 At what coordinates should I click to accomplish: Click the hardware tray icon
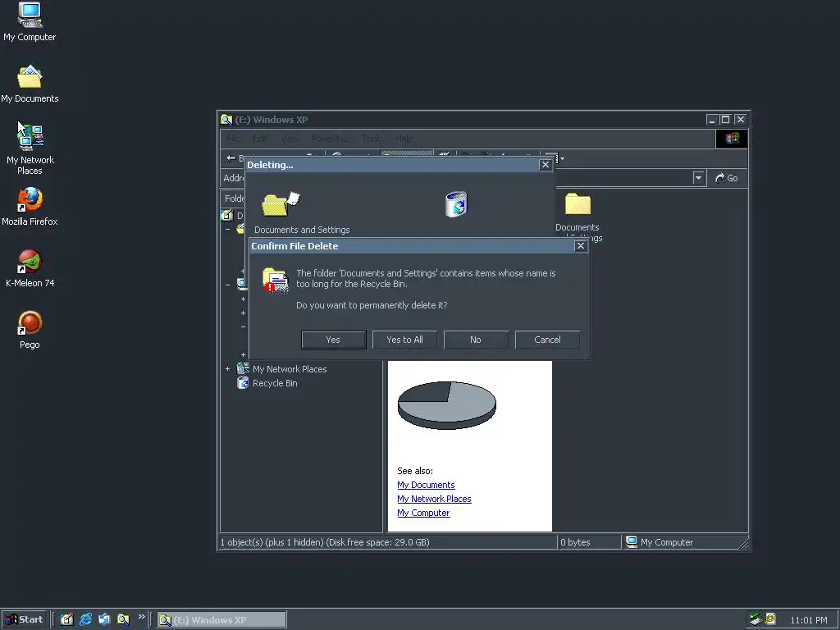point(756,619)
